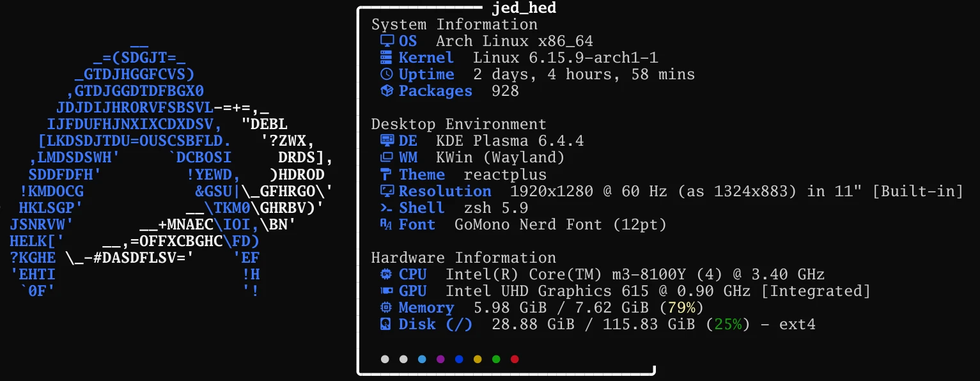Pick the green color dot
The height and width of the screenshot is (381, 980).
pyautogui.click(x=496, y=359)
